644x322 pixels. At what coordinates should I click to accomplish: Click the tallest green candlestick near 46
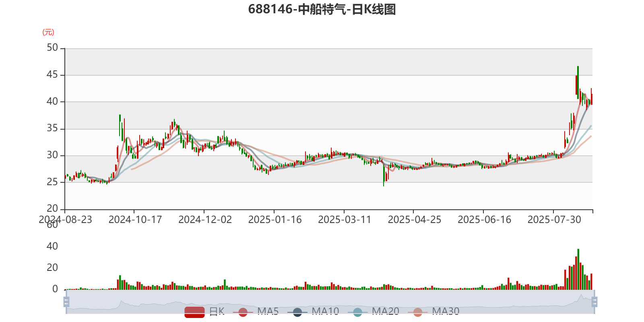(x=578, y=82)
